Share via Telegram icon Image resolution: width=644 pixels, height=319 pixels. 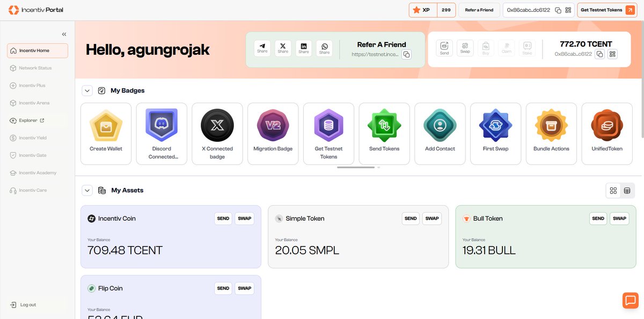[262, 48]
